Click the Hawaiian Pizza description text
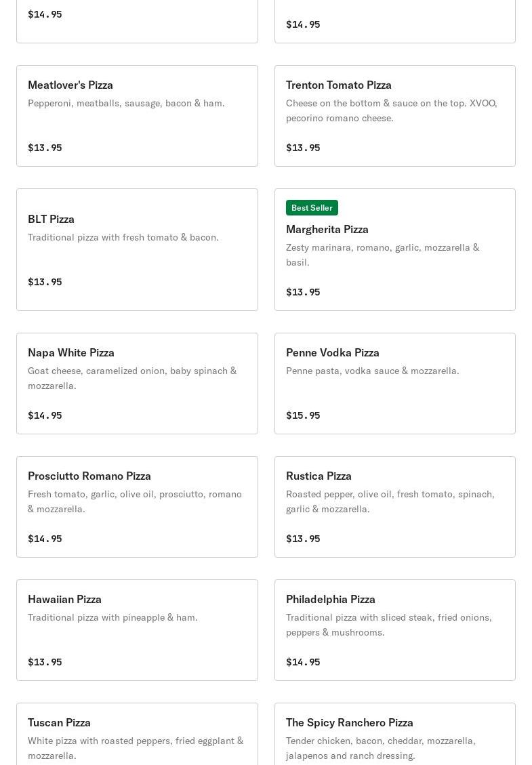This screenshot has width=532, height=765. (112, 617)
